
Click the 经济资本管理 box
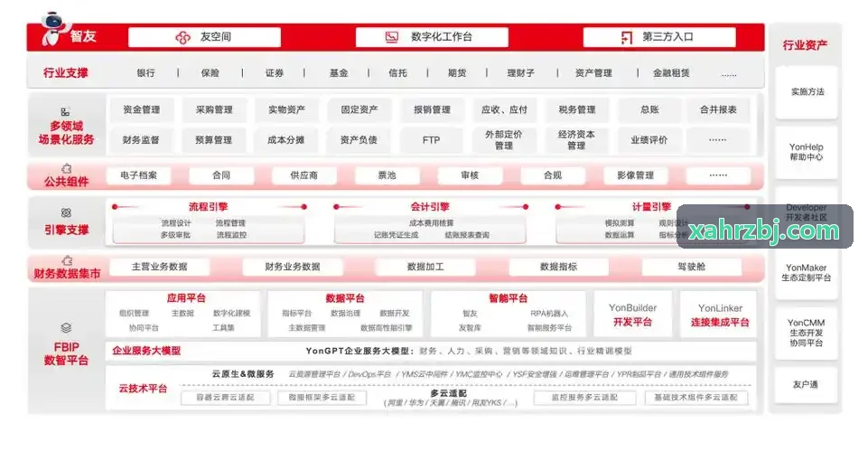point(576,140)
